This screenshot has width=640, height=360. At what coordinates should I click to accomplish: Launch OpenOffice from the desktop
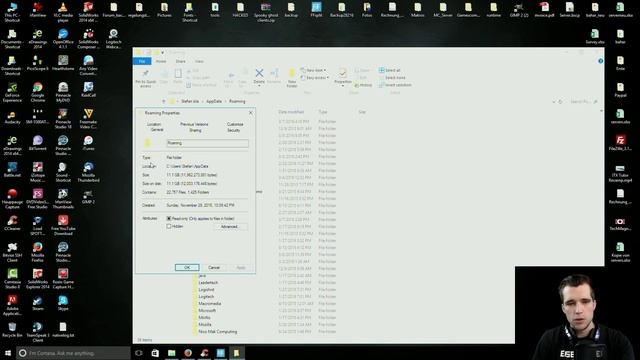click(63, 38)
